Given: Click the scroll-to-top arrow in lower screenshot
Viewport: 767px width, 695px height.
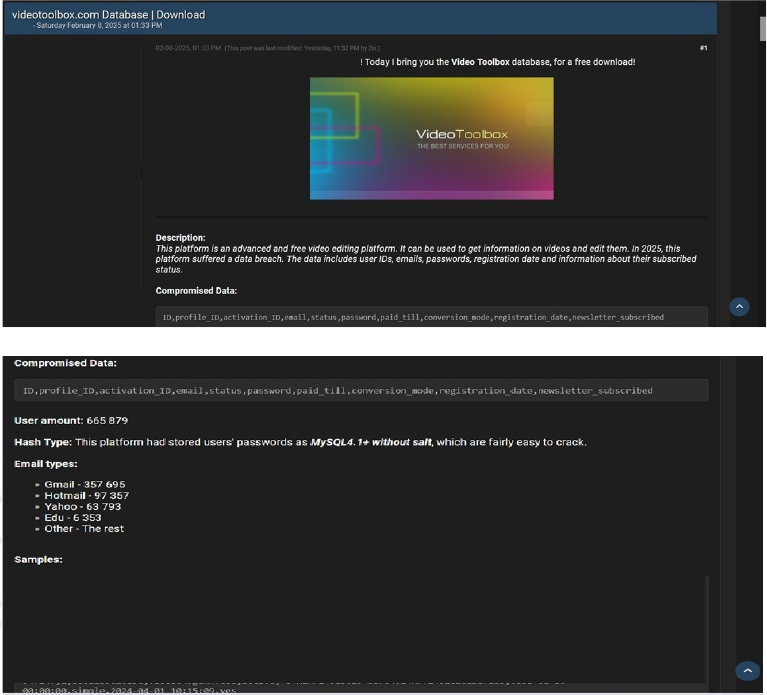Looking at the screenshot, I should pos(747,671).
